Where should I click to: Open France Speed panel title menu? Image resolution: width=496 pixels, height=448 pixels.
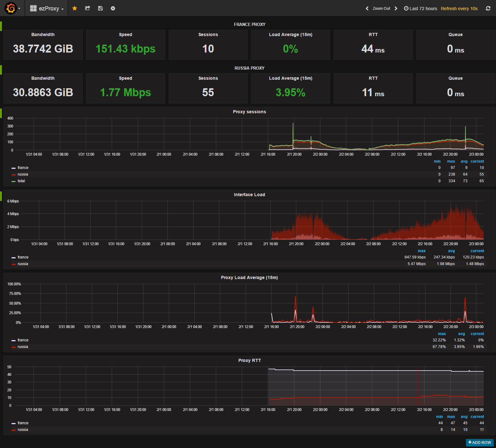tap(125, 34)
